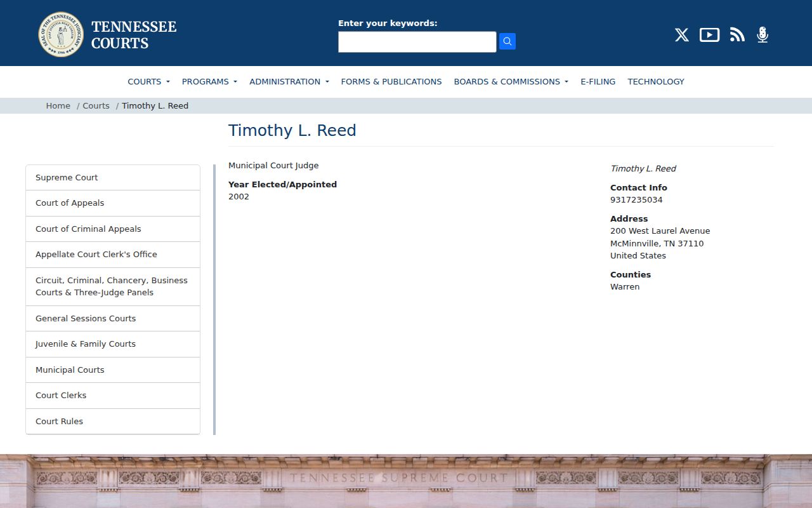The width and height of the screenshot is (812, 508).
Task: Expand the Programs dropdown menu
Action: click(209, 81)
